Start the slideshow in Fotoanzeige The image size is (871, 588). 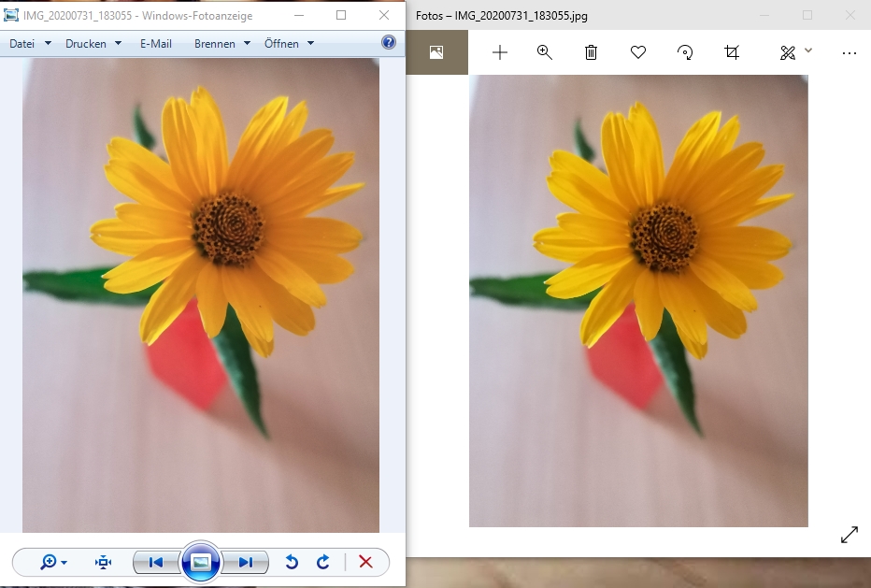[201, 562]
